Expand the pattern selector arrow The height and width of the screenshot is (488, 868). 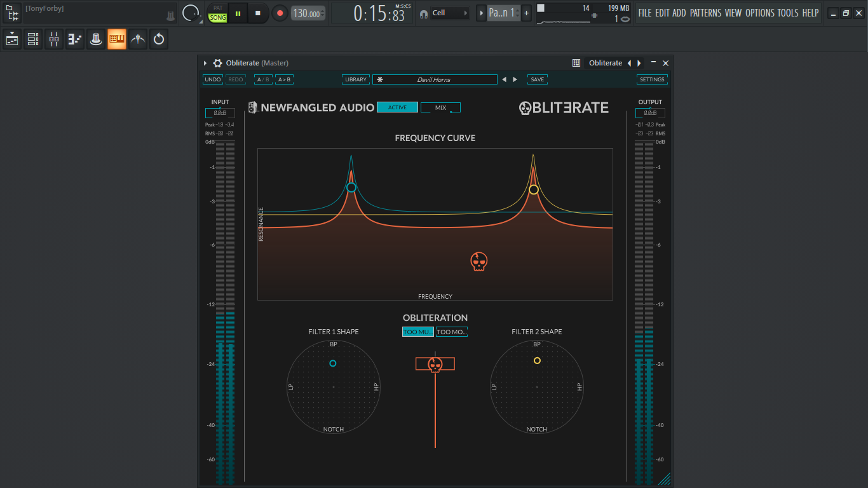tap(481, 13)
